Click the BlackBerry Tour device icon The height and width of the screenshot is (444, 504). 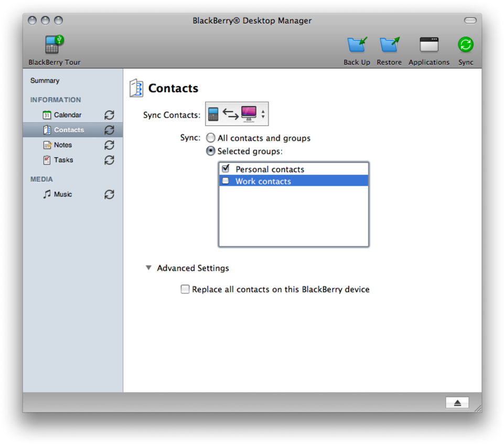[54, 45]
